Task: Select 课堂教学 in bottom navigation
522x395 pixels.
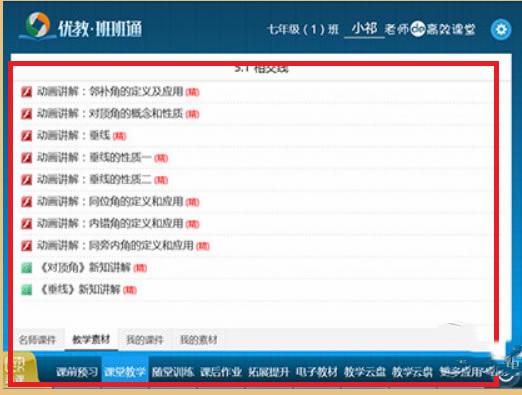Action: pos(125,372)
